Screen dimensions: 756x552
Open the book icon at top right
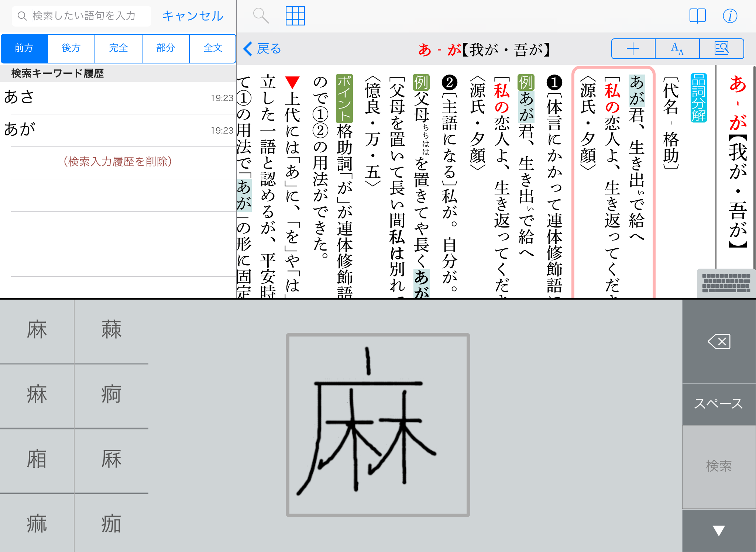click(x=697, y=16)
